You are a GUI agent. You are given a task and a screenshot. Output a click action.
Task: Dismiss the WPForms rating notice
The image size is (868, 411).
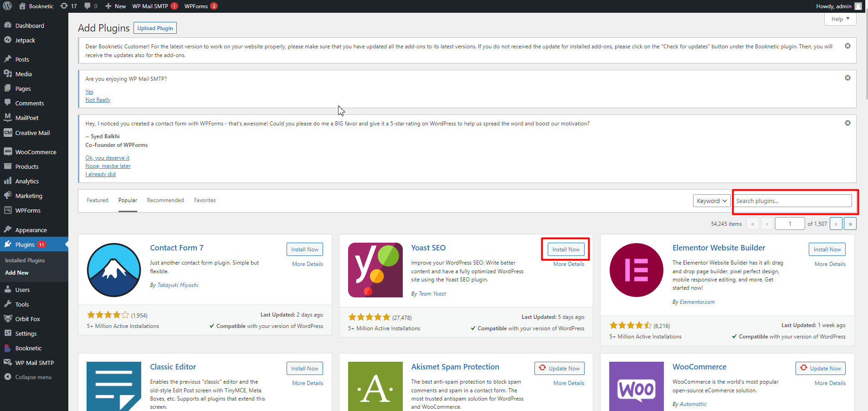pyautogui.click(x=847, y=123)
